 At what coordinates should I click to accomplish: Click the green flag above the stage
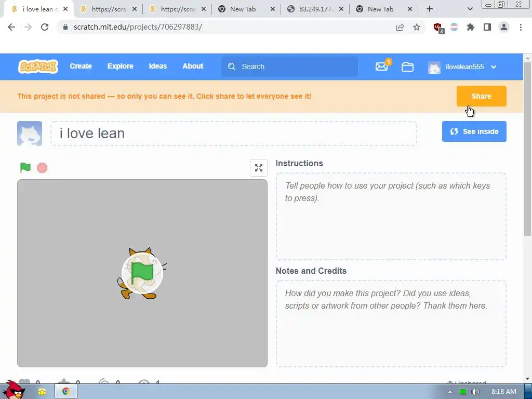click(x=25, y=168)
